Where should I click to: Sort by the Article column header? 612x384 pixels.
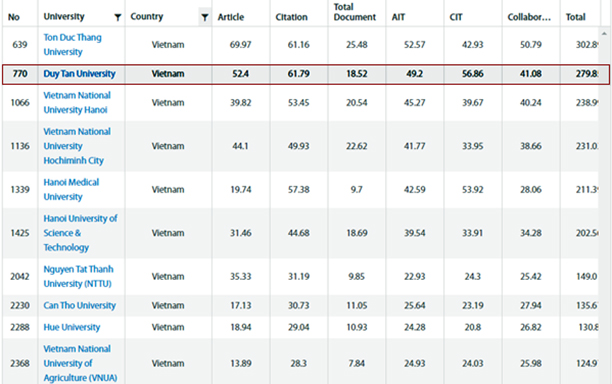231,17
